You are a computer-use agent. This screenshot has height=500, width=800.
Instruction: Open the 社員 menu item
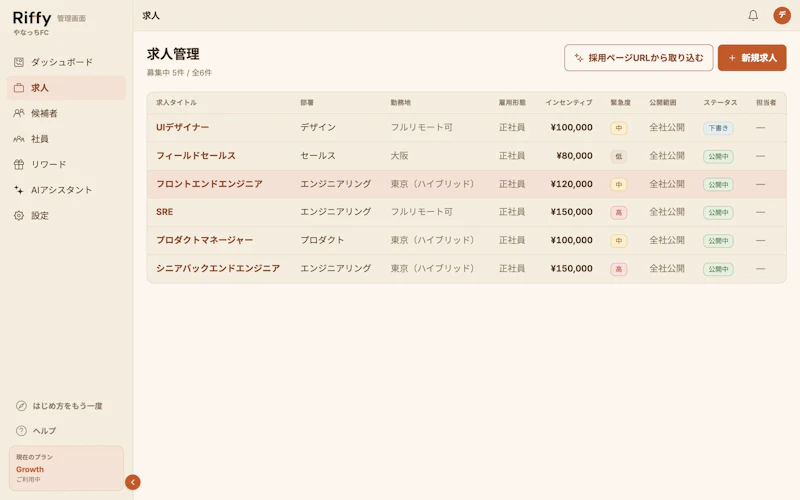pos(66,139)
